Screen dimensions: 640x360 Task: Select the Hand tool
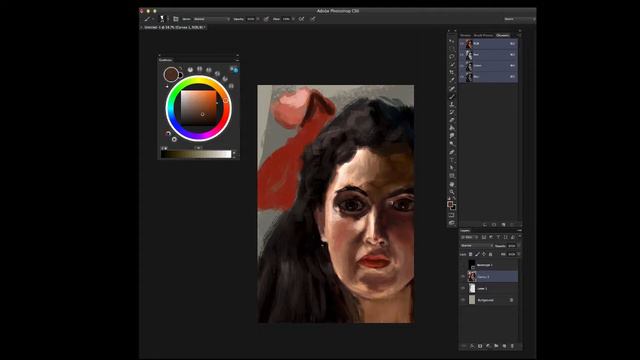pyautogui.click(x=452, y=184)
